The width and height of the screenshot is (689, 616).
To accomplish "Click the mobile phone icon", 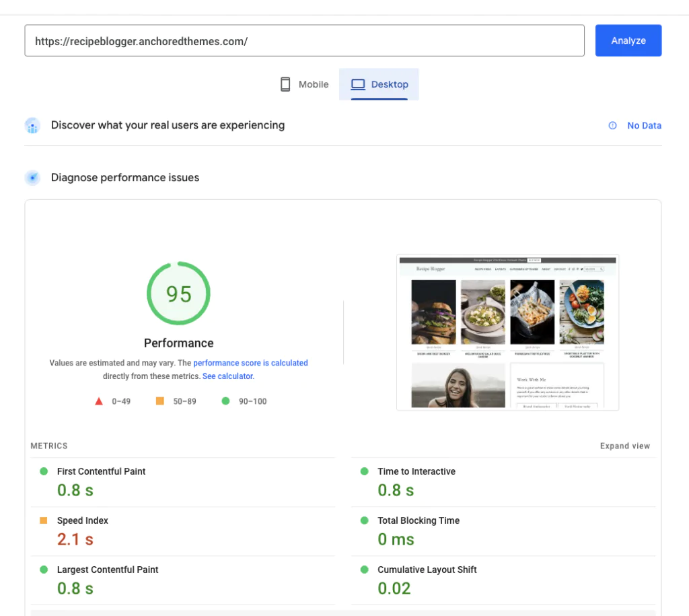I will (x=285, y=84).
